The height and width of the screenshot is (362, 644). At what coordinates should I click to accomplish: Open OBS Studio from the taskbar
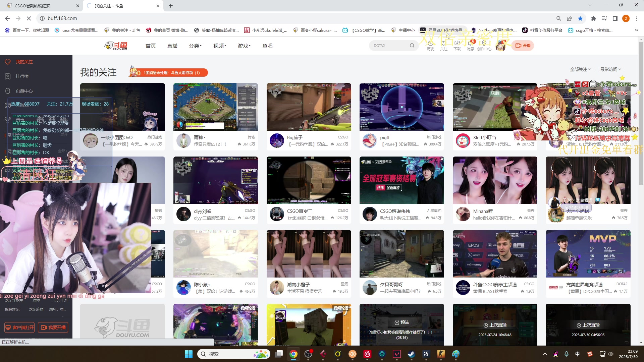tap(308, 354)
